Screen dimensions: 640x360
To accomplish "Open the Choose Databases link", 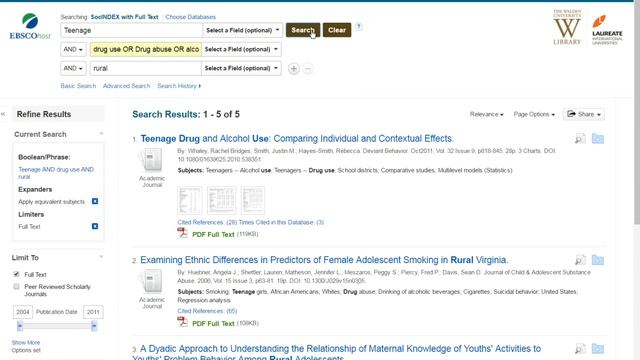I will click(190, 17).
